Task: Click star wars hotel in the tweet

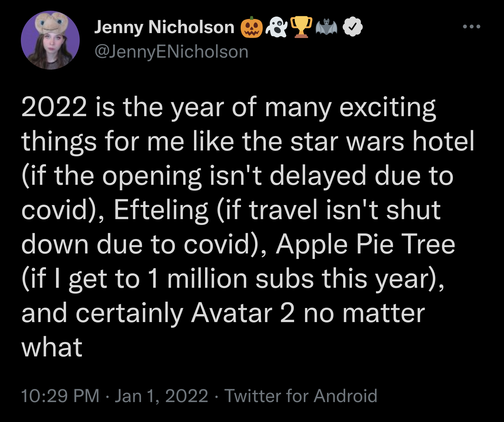Action: tap(382, 142)
